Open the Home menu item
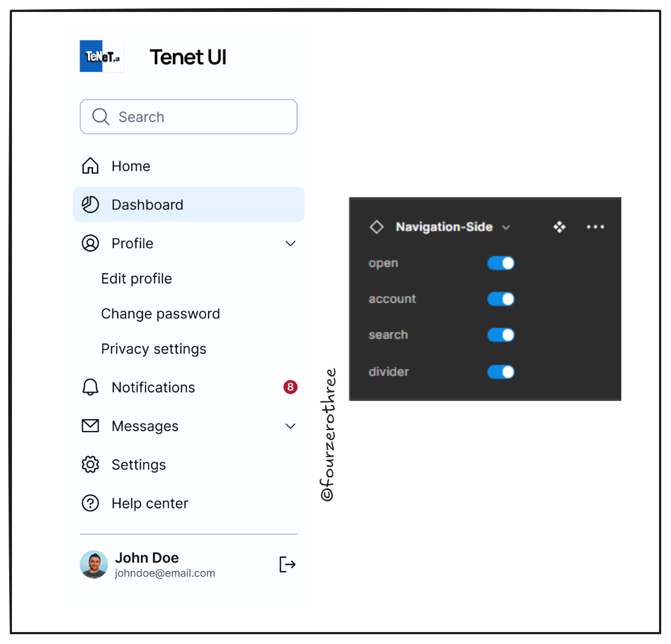671x644 pixels. pyautogui.click(x=188, y=166)
